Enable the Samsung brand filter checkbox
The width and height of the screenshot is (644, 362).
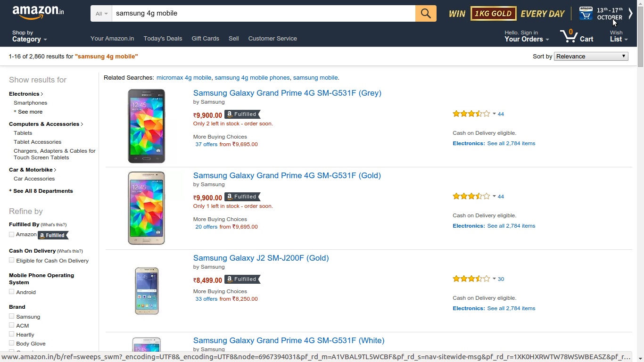point(12,316)
